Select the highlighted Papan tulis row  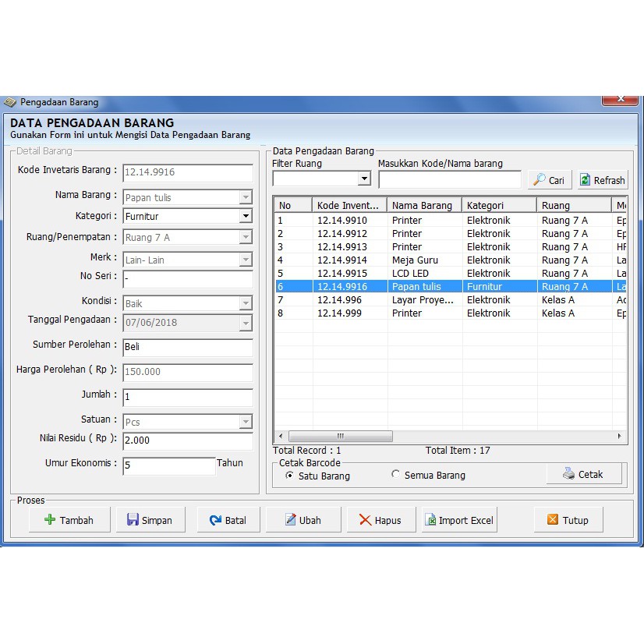pyautogui.click(x=451, y=286)
